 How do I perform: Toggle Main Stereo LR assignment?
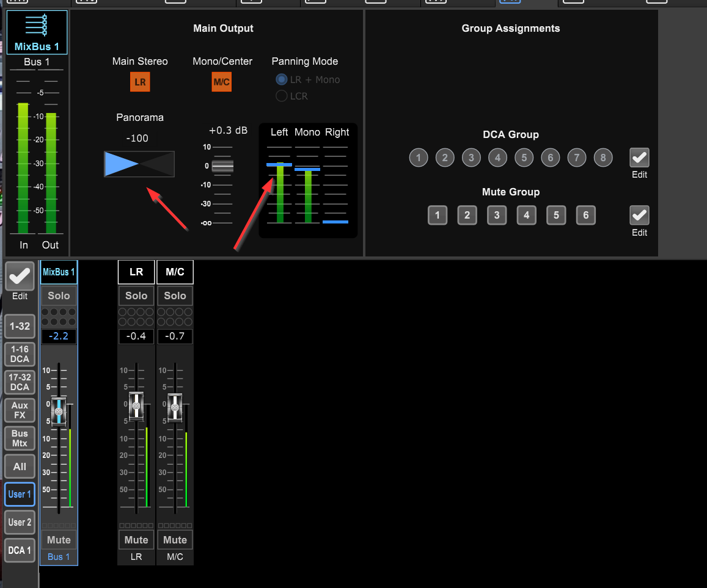click(x=140, y=82)
